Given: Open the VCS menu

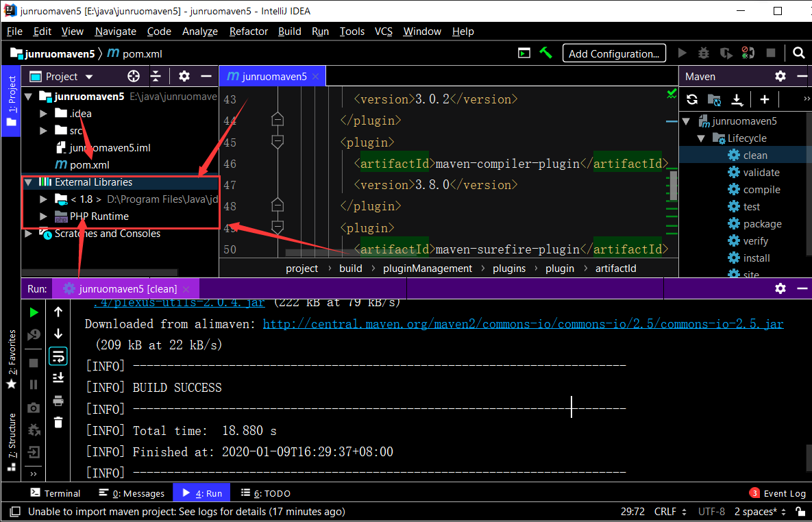Looking at the screenshot, I should [384, 32].
